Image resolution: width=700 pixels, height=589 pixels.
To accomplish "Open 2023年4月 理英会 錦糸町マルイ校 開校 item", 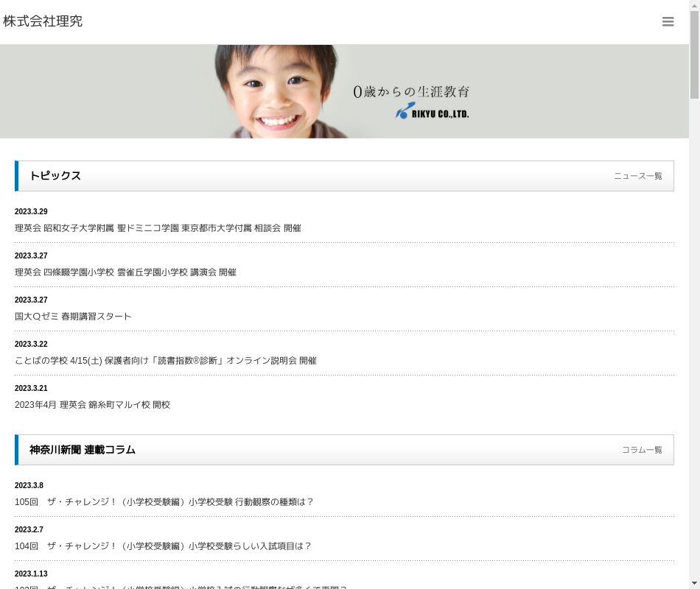I will (92, 405).
